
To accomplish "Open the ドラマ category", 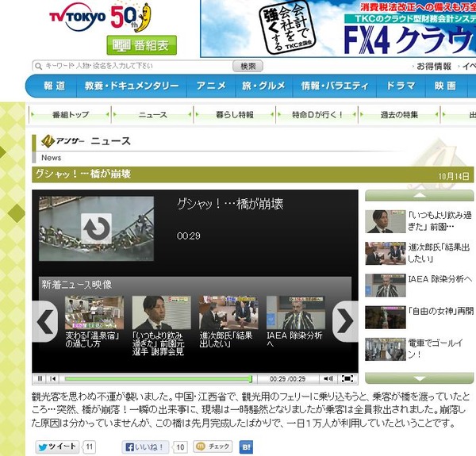I will tap(401, 86).
